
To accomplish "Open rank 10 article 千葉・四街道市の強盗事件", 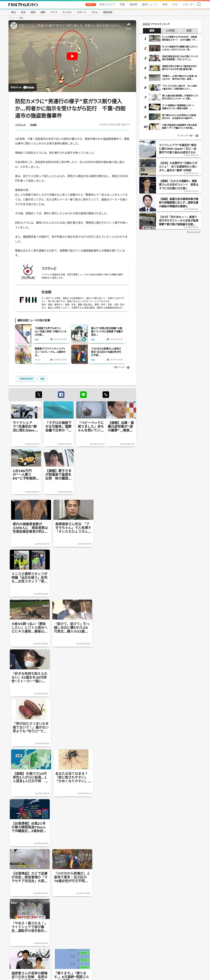I will pyautogui.click(x=170, y=127).
